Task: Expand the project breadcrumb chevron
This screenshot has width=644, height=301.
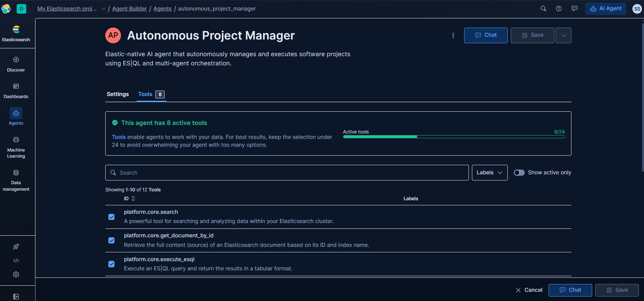Action: (103, 9)
